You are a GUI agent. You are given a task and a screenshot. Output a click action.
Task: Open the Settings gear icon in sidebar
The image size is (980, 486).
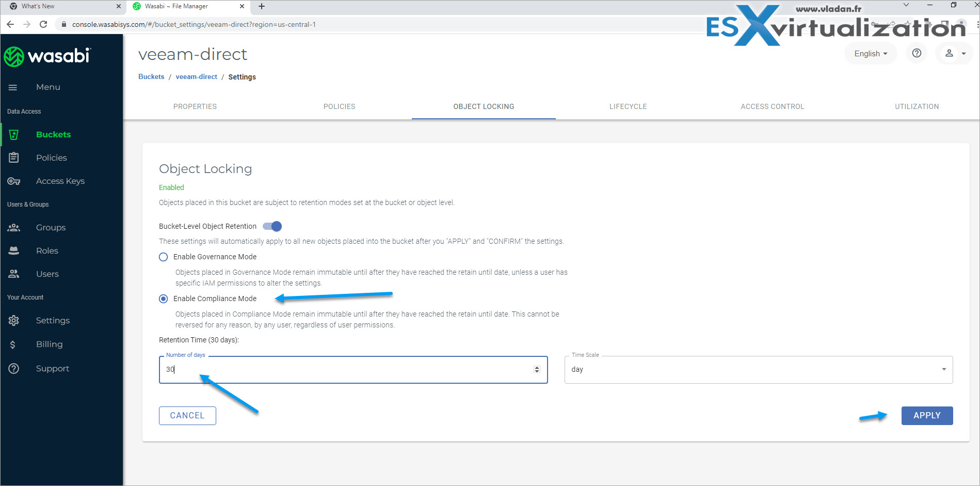[14, 321]
